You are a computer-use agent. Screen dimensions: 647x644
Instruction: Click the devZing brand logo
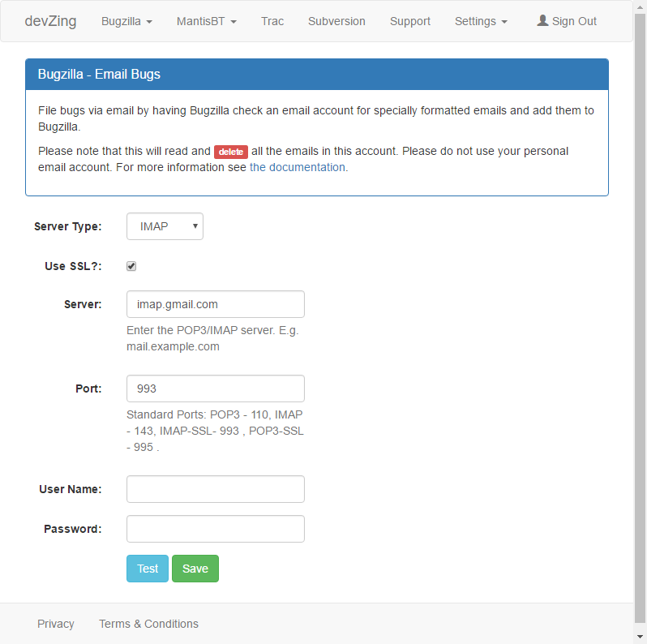click(50, 21)
